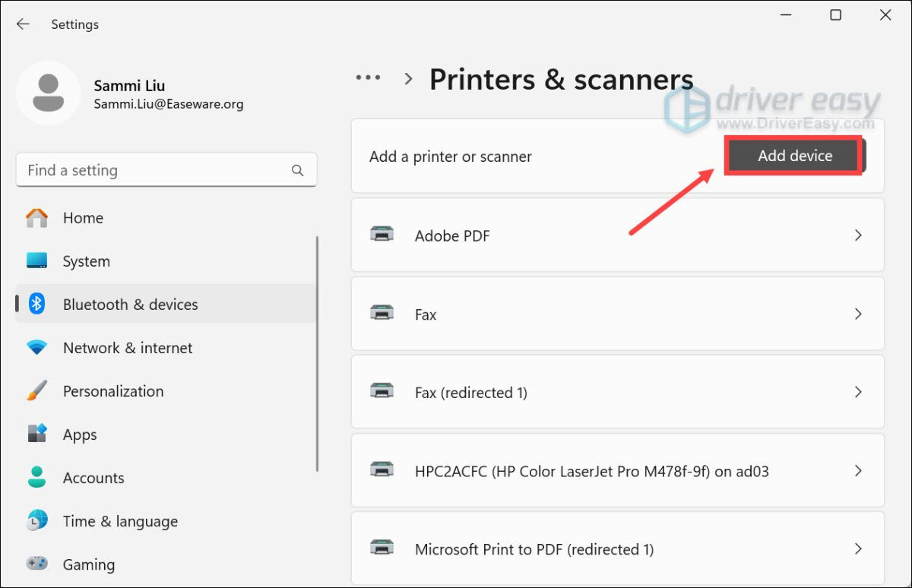The height and width of the screenshot is (588, 912).
Task: Expand breadcrumb ellipsis menu
Action: coord(369,78)
